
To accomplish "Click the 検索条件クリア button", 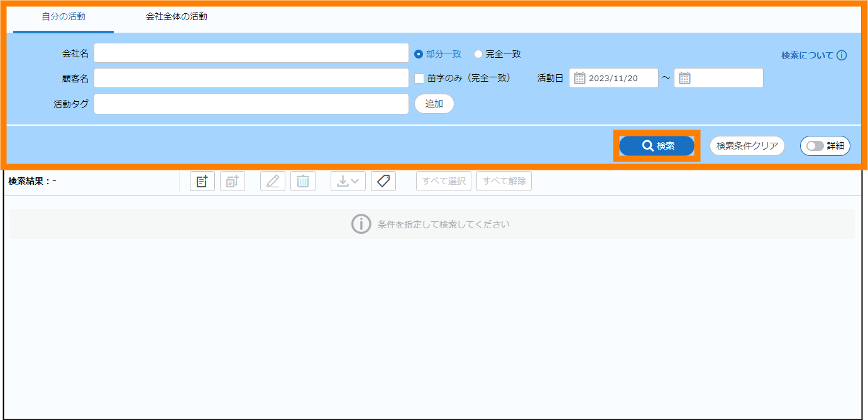I will (x=747, y=146).
